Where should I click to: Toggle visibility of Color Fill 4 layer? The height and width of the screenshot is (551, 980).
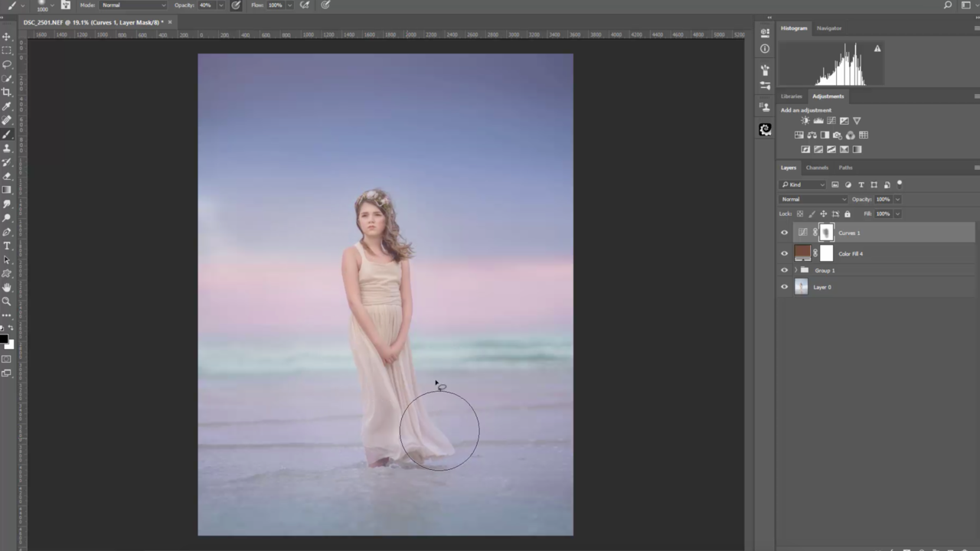coord(784,253)
